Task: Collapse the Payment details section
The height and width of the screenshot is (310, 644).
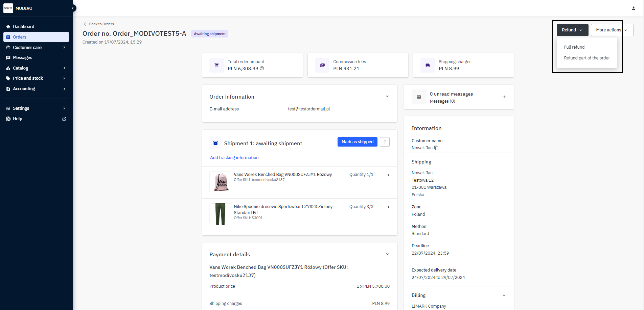Action: pyautogui.click(x=387, y=254)
